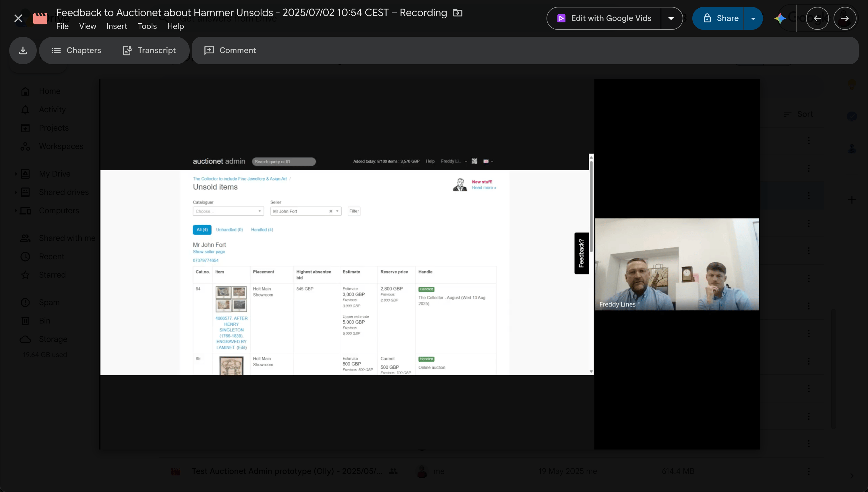Click the Show seller page link
The width and height of the screenshot is (868, 492).
coord(209,252)
